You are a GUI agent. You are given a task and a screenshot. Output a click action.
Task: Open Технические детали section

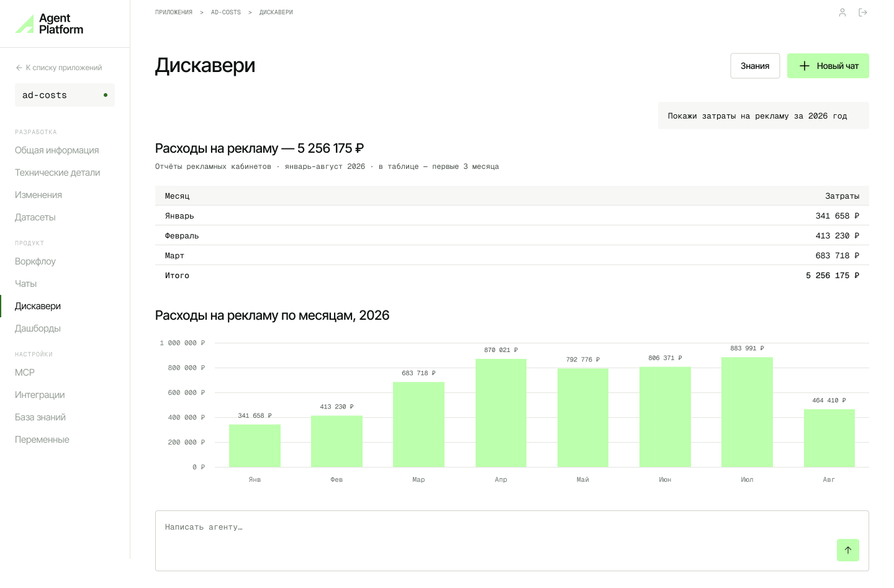[58, 173]
